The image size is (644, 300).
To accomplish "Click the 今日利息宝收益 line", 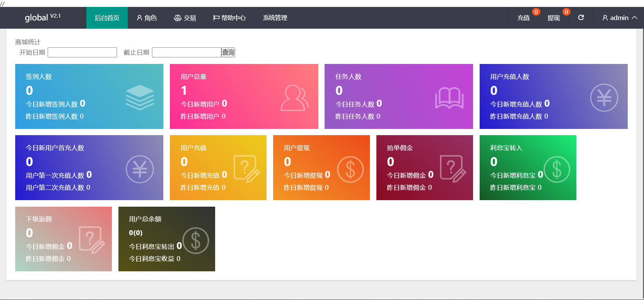I will click(155, 259).
